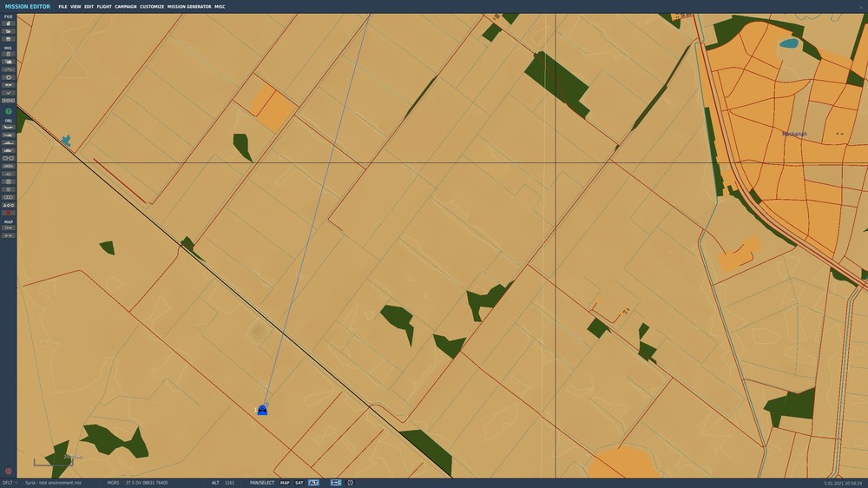The height and width of the screenshot is (488, 868).
Task: Click the red exit icon at bottom-left
Action: point(9,472)
